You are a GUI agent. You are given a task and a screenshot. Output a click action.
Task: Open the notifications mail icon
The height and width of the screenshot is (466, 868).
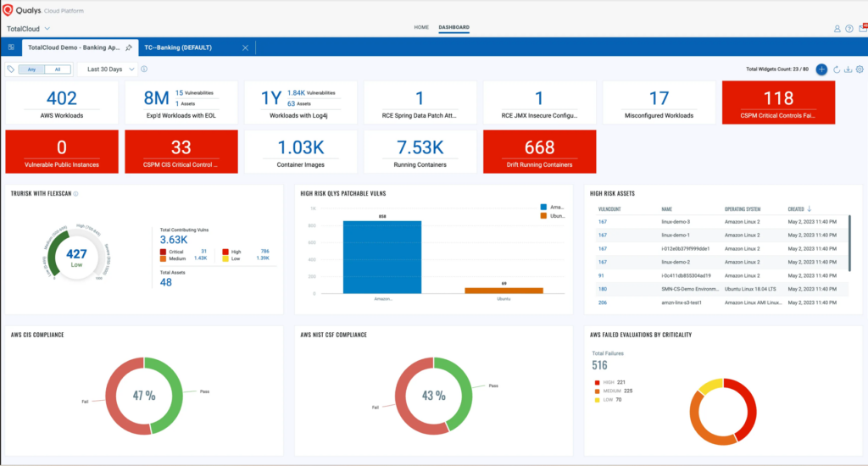pos(863,28)
